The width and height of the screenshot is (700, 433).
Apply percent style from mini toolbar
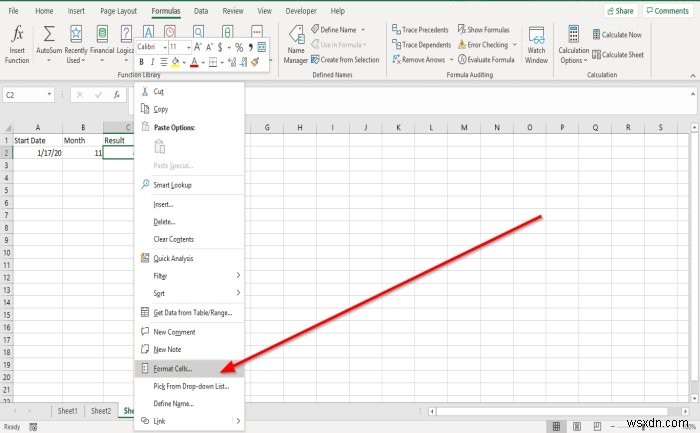pyautogui.click(x=239, y=47)
